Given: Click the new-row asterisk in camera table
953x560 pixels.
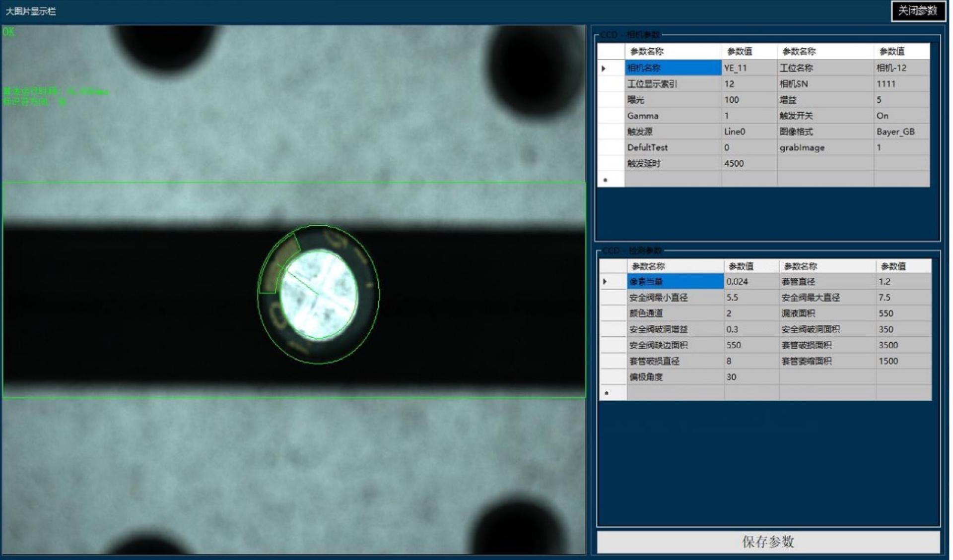Looking at the screenshot, I should [x=605, y=180].
